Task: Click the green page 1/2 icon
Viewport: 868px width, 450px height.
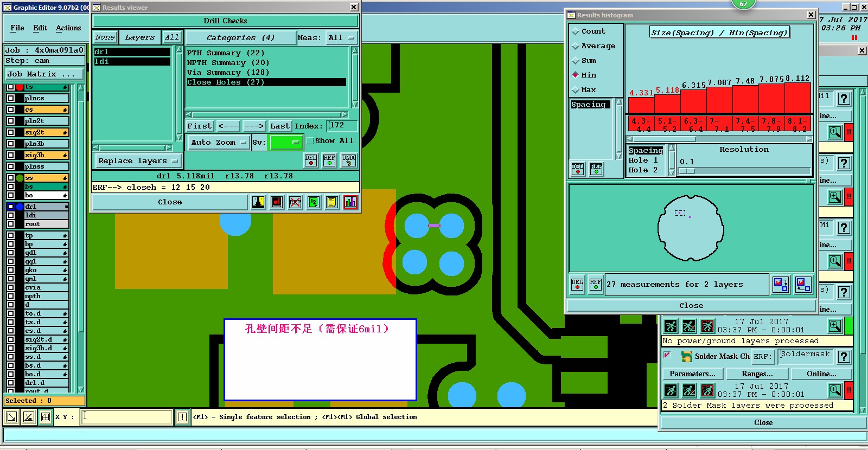Action: pyautogui.click(x=314, y=202)
